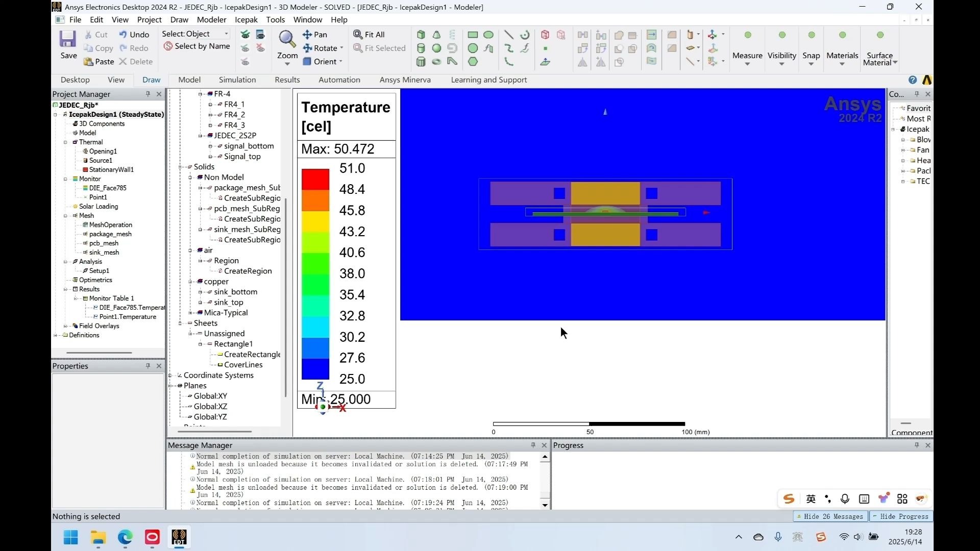Toggle the Hide Progress button

click(x=901, y=516)
